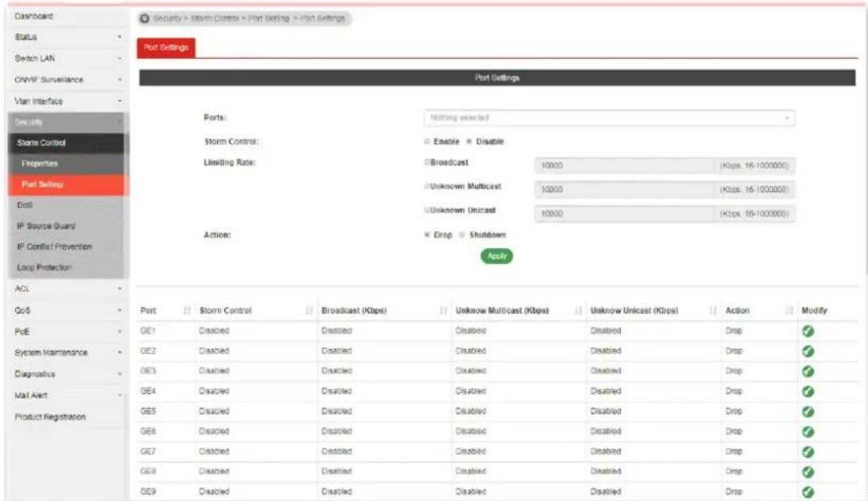
Task: Tick the Unknown Unicast checkbox
Action: tap(426, 210)
